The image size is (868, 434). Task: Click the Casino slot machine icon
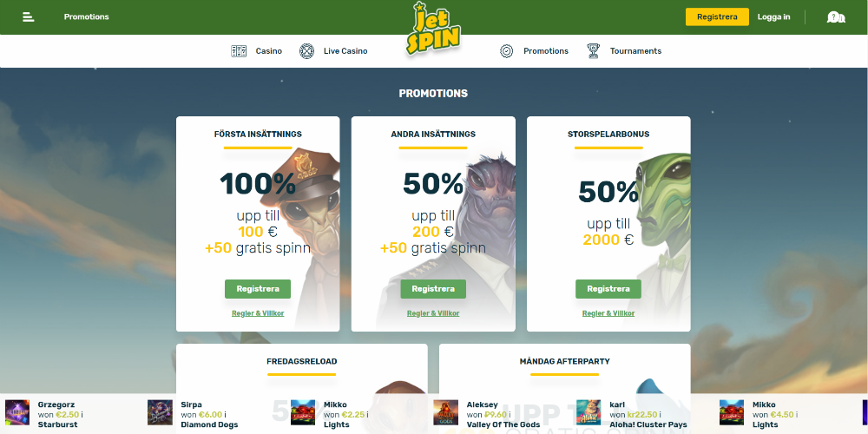(x=239, y=51)
